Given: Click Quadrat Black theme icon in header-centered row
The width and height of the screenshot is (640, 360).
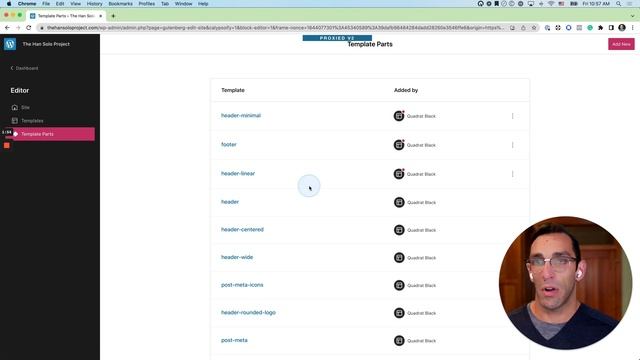Looking at the screenshot, I should (399, 230).
